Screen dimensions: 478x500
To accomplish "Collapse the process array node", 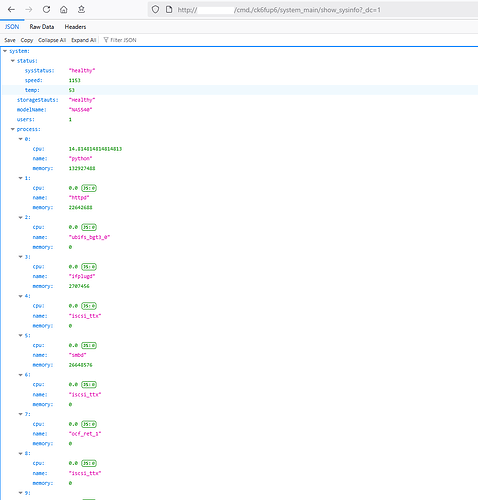I will point(13,129).
